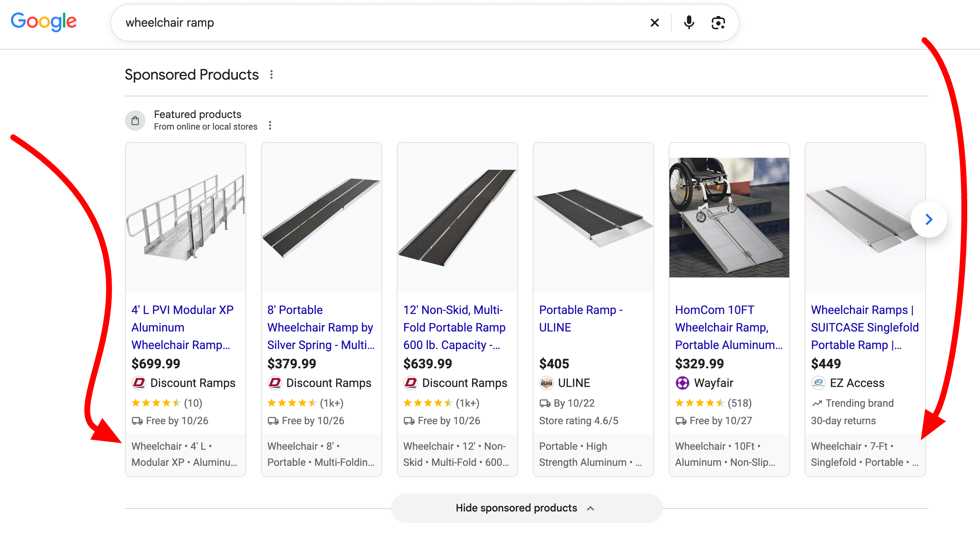Start voice search with the microphone icon
This screenshot has width=980, height=533.
[x=688, y=23]
